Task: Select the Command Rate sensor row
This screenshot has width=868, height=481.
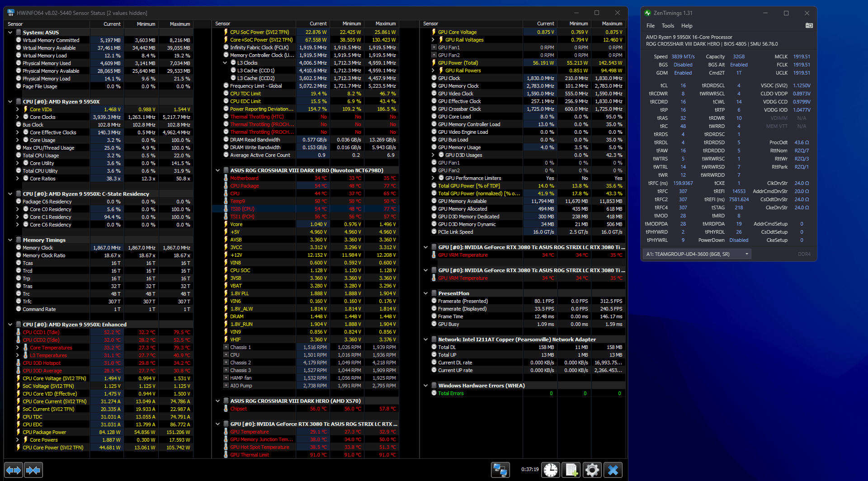Action: pyautogui.click(x=99, y=309)
